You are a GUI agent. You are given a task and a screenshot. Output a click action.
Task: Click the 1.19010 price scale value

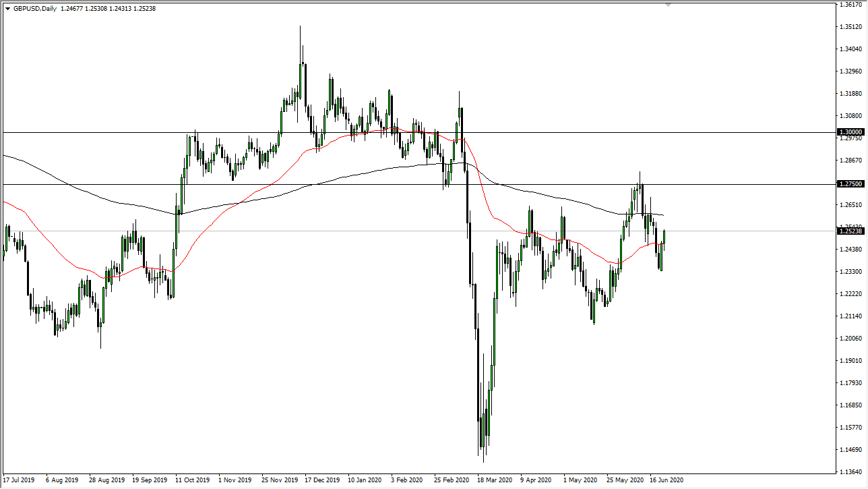(x=851, y=361)
